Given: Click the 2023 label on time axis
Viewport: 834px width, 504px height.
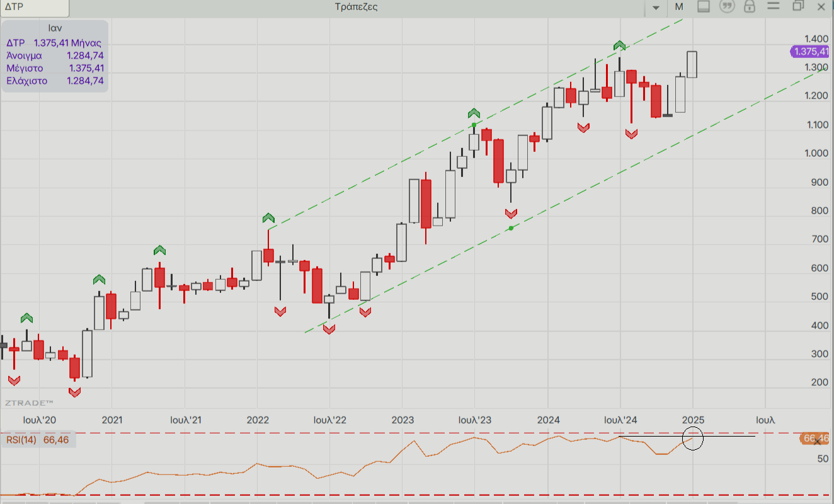Looking at the screenshot, I should click(403, 420).
